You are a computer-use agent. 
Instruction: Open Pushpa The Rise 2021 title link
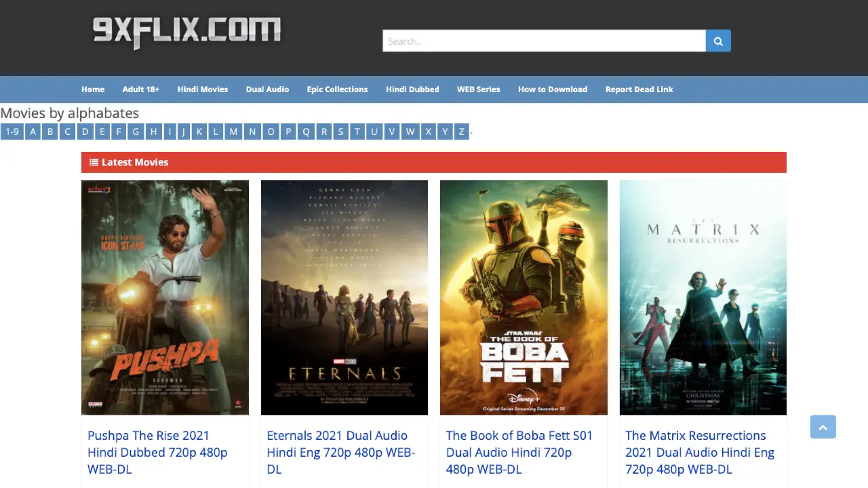click(x=157, y=452)
